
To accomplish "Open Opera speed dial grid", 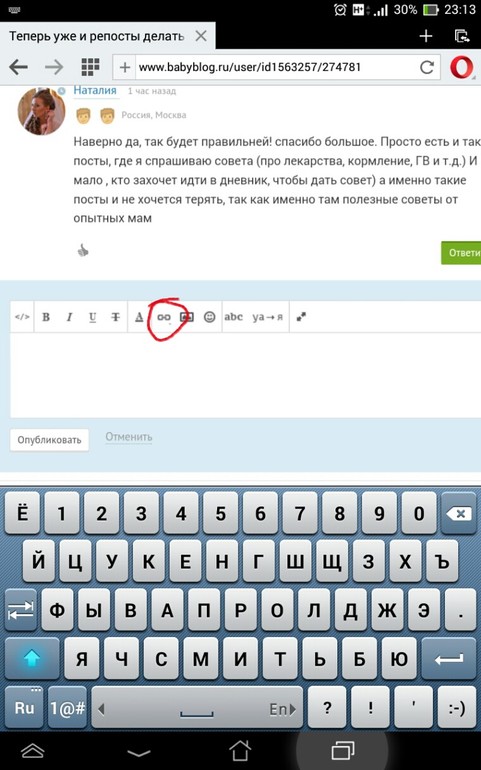I will [x=90, y=67].
